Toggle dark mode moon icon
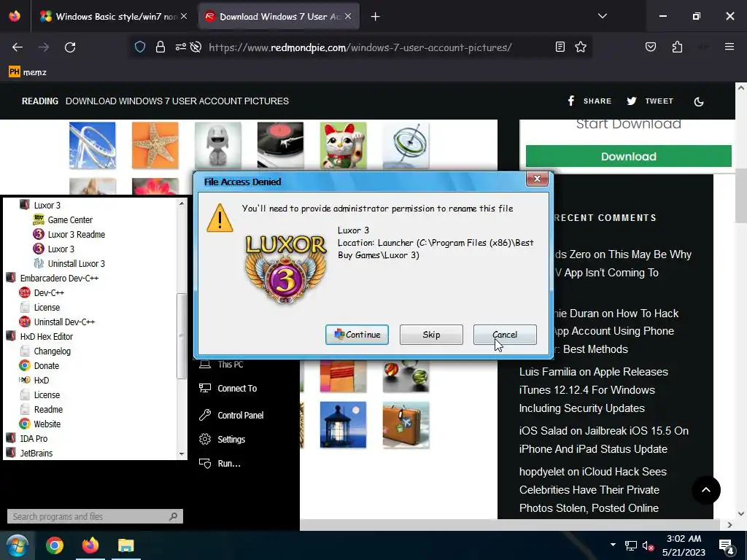Image resolution: width=747 pixels, height=560 pixels. pyautogui.click(x=699, y=101)
